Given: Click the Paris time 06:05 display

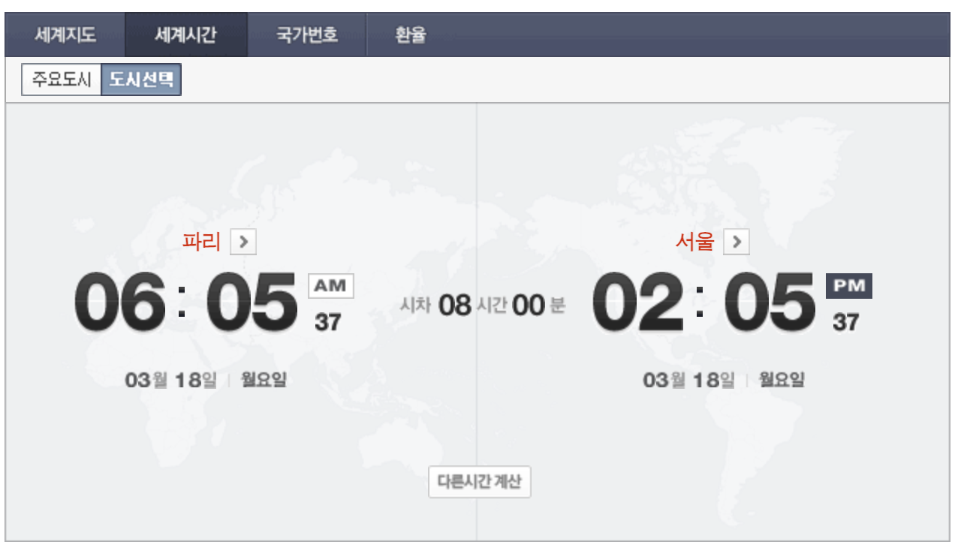Looking at the screenshot, I should tap(185, 302).
